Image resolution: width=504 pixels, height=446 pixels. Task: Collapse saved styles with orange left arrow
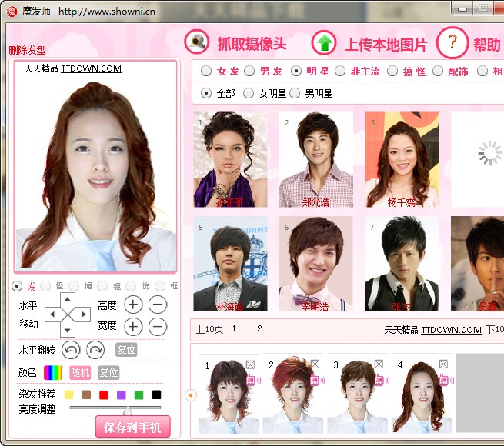point(191,395)
